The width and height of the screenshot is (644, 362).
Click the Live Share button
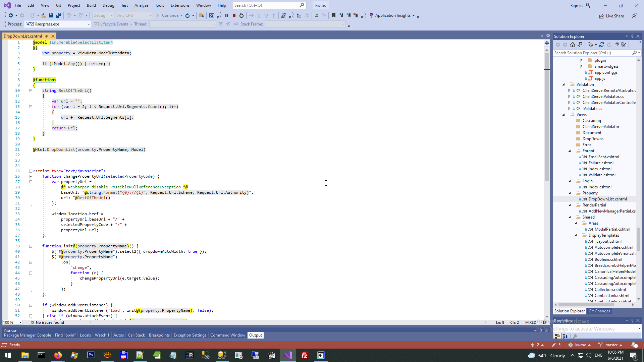tap(612, 16)
